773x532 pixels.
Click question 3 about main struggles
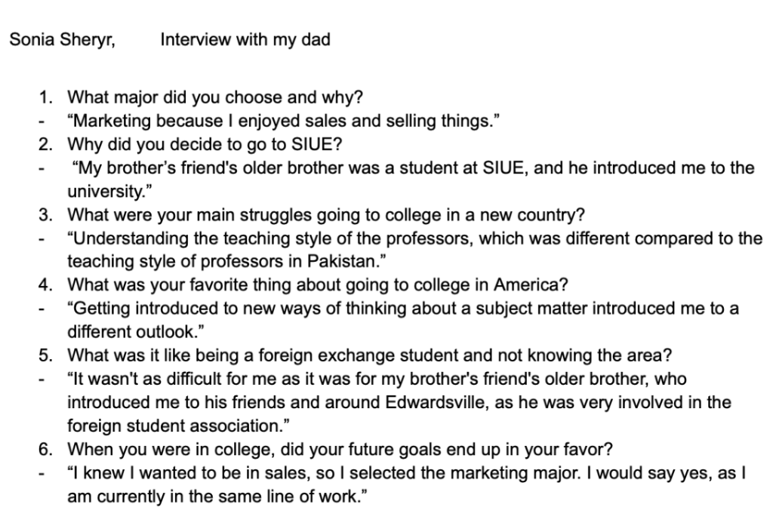click(x=326, y=215)
